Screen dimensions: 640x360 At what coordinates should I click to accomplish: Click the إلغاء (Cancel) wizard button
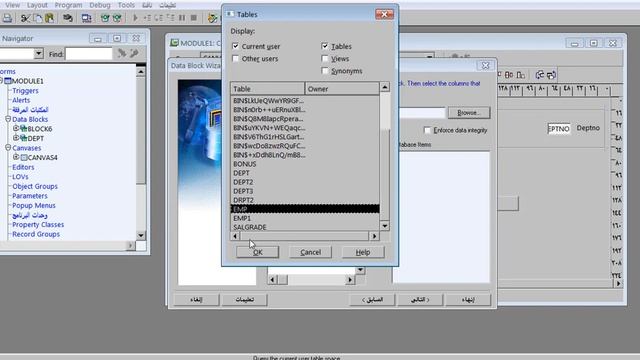[x=196, y=300]
